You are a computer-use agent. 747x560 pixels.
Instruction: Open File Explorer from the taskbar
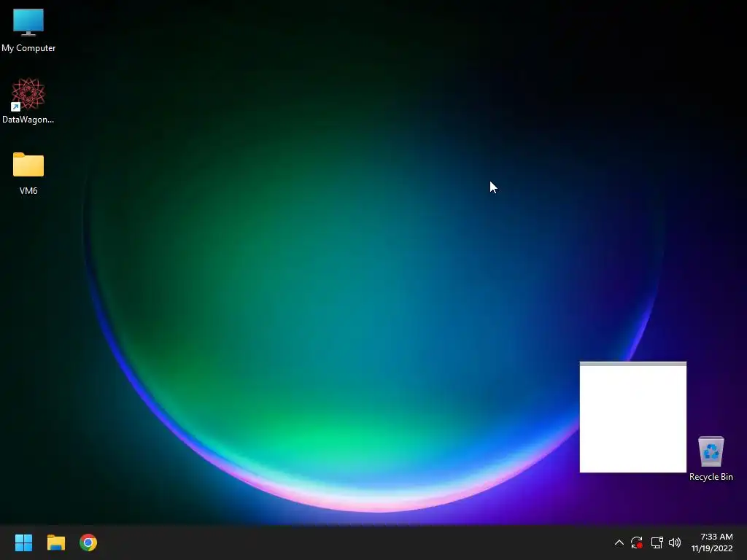tap(55, 542)
